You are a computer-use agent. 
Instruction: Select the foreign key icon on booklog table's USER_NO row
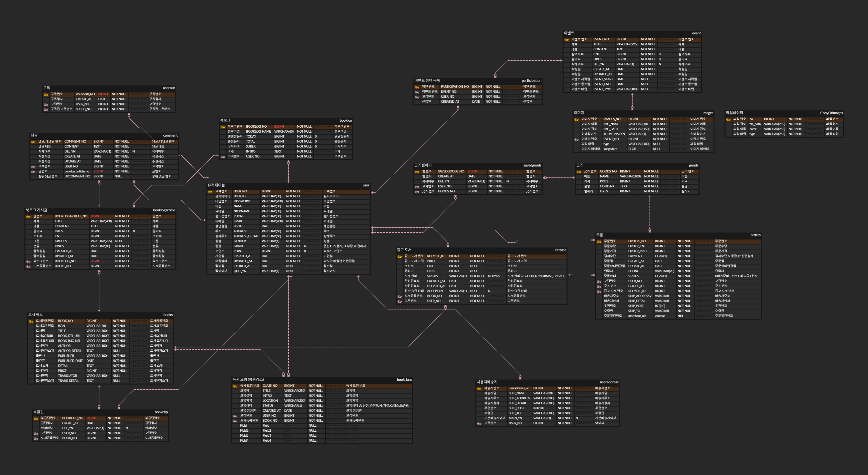point(223,157)
